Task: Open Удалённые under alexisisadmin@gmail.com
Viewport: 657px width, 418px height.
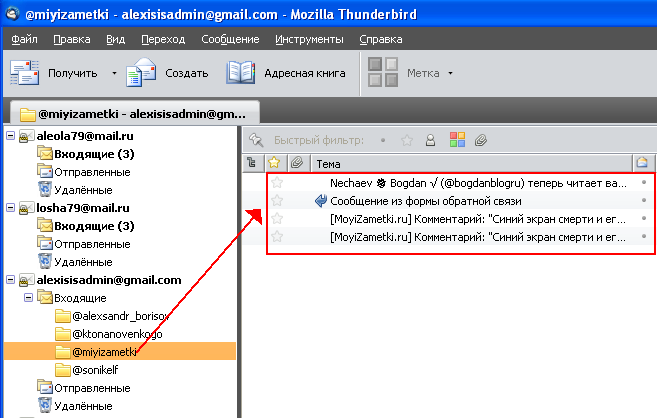Action: coord(83,406)
